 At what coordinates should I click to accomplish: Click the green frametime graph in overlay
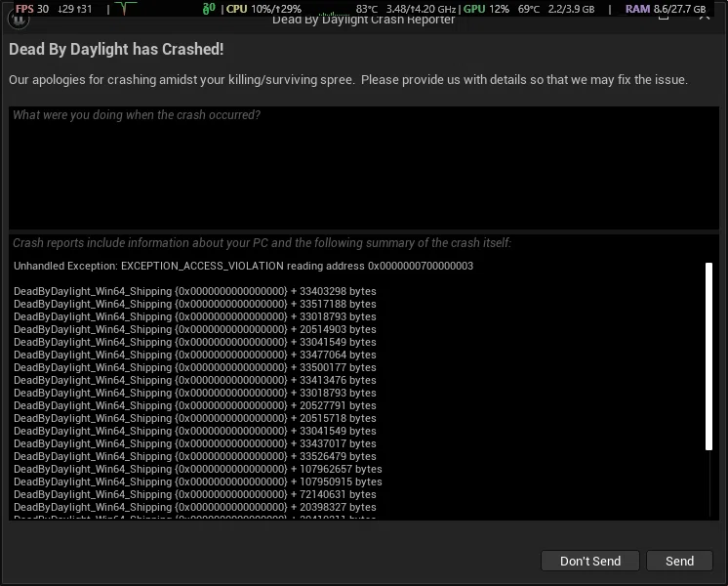click(x=125, y=9)
